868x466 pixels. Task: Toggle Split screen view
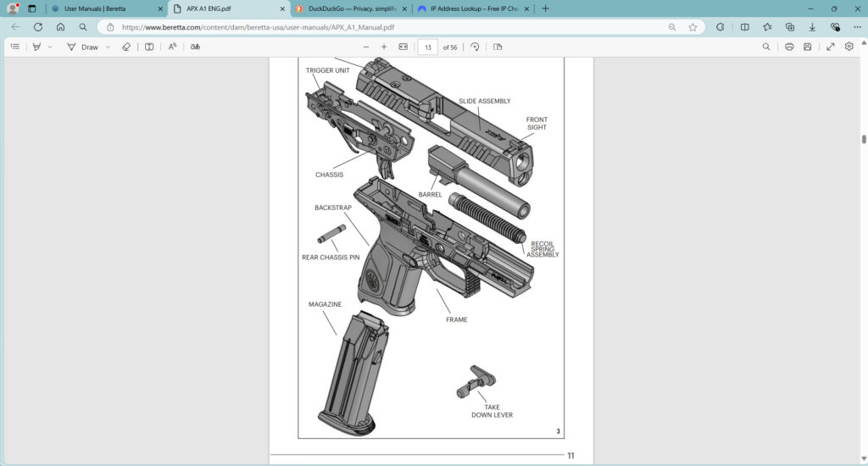point(745,26)
